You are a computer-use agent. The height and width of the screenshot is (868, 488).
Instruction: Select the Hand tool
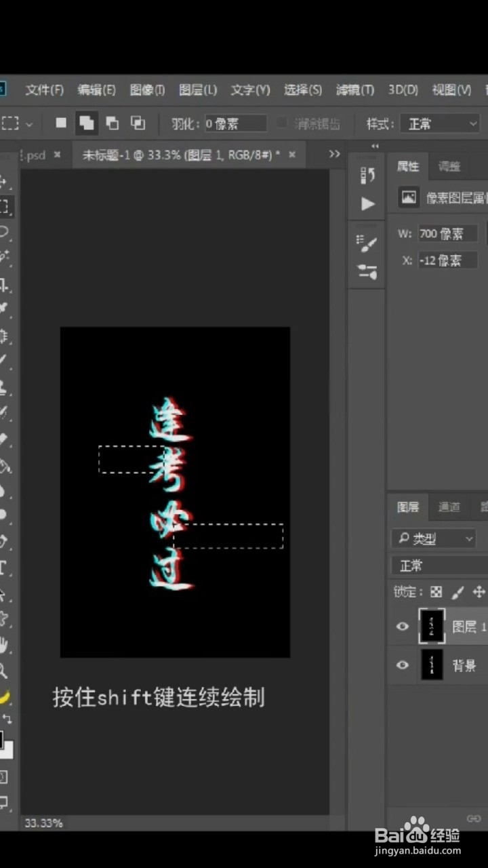4,644
